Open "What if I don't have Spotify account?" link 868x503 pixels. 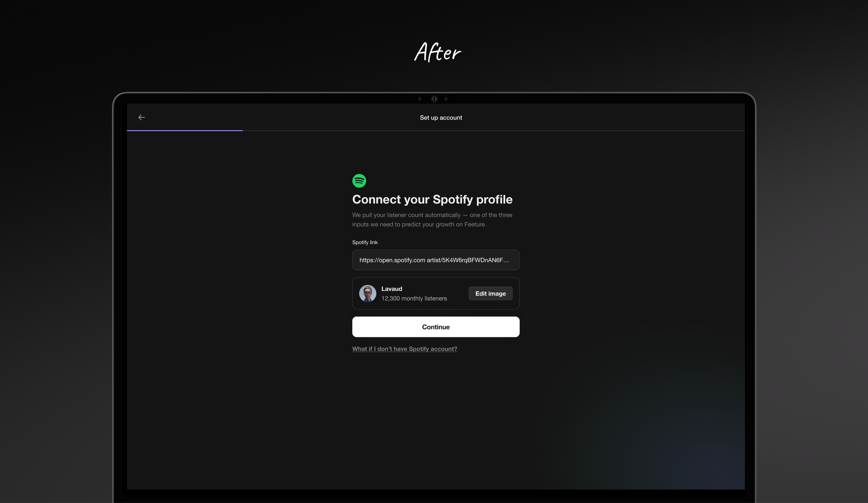point(404,349)
